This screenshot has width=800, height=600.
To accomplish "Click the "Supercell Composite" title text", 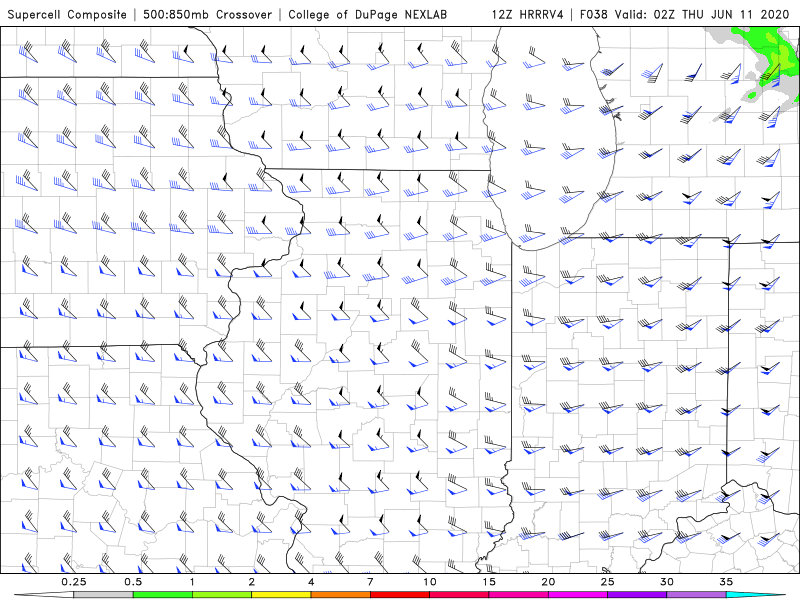I will click(x=67, y=14).
